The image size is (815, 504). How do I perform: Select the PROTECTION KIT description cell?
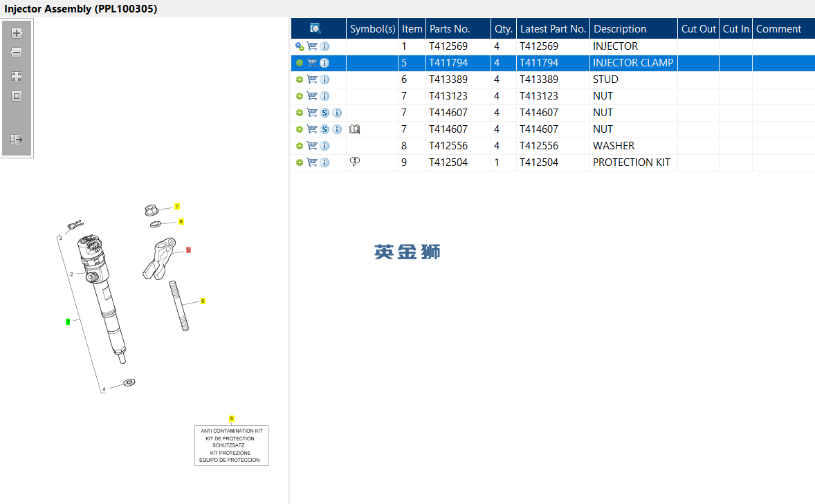(634, 162)
